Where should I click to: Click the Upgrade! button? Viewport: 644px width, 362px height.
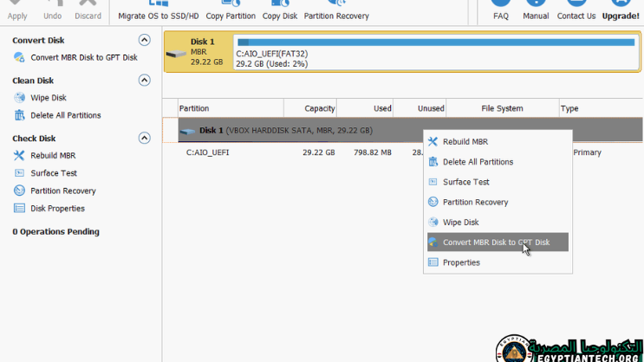[621, 10]
